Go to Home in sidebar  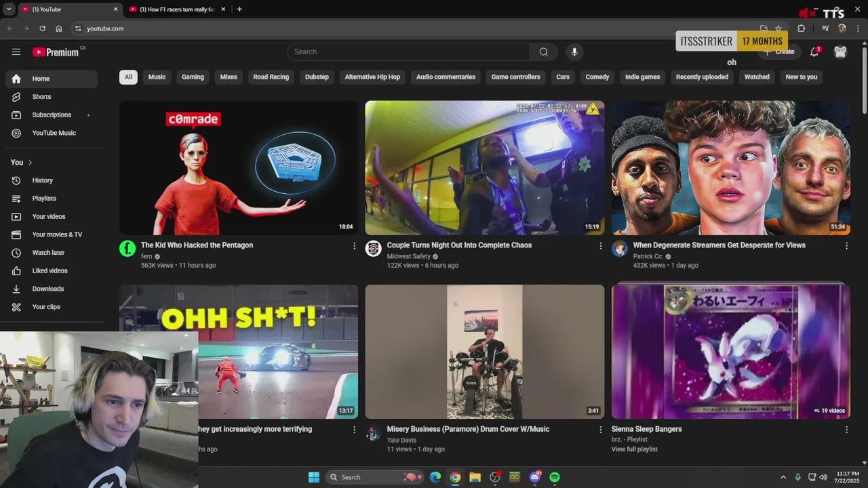click(52, 79)
